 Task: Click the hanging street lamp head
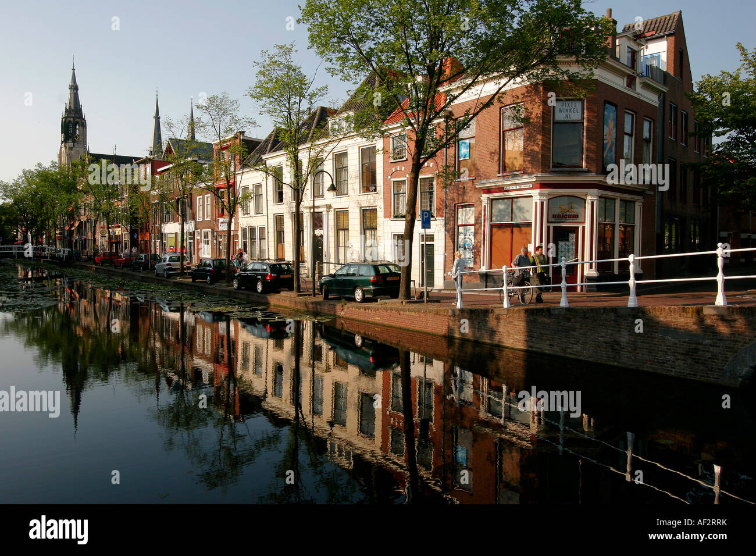pos(331,187)
